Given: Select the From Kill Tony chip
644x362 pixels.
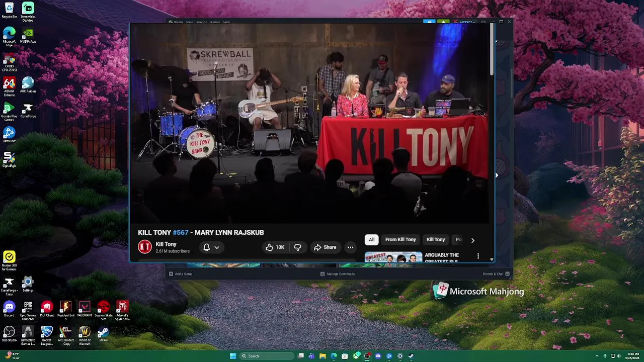Looking at the screenshot, I should pyautogui.click(x=400, y=240).
